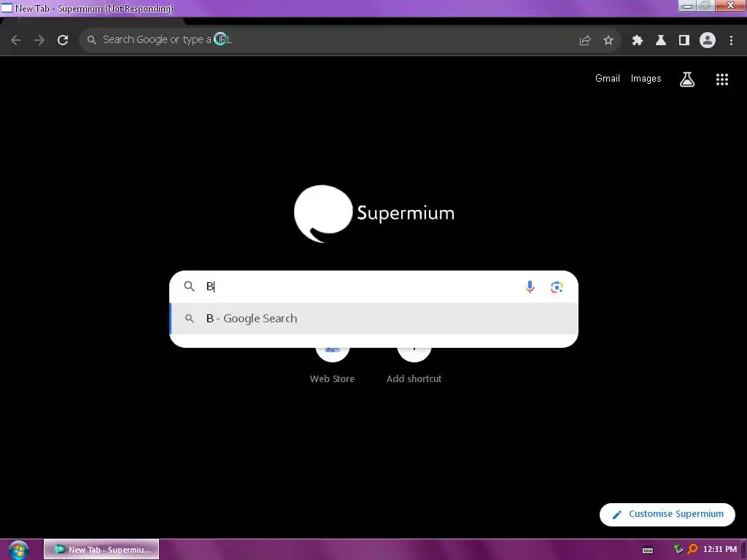Open the Windows Start orb
The image size is (747, 560).
click(18, 550)
